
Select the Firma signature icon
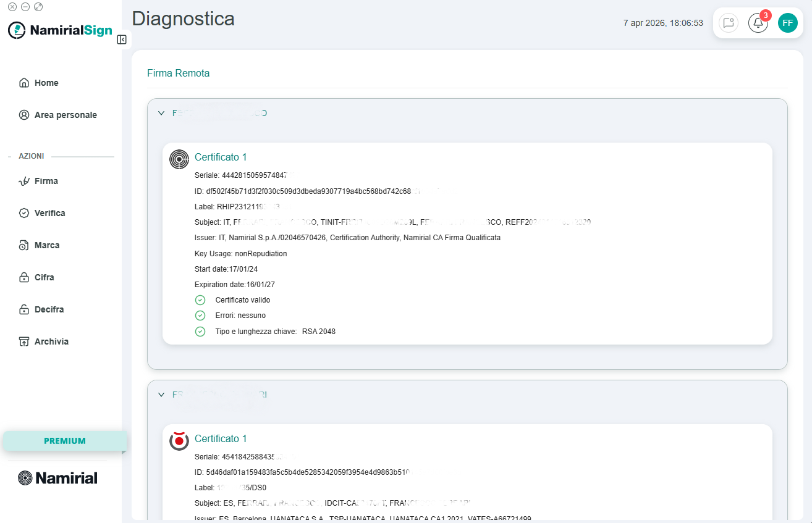click(x=24, y=181)
